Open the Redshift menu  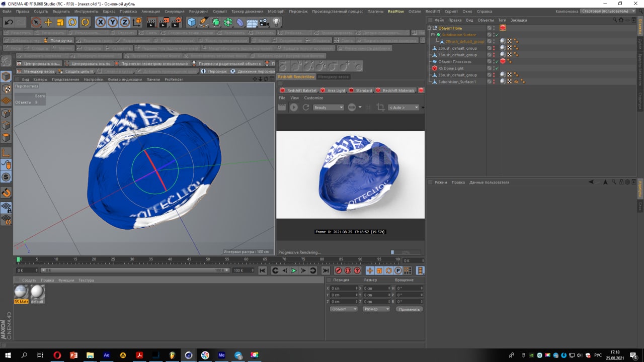432,11
